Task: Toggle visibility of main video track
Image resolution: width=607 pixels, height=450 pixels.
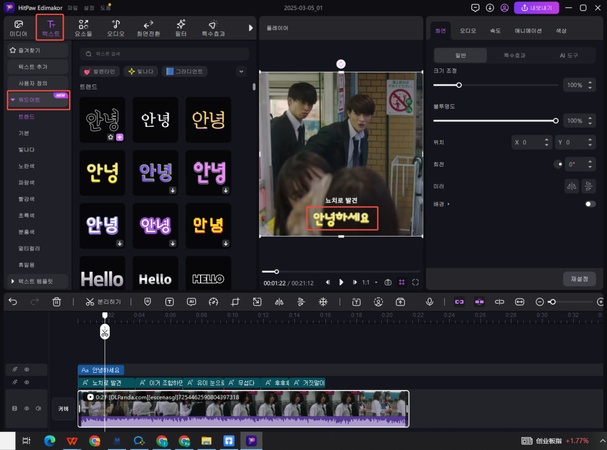Action: [27, 408]
